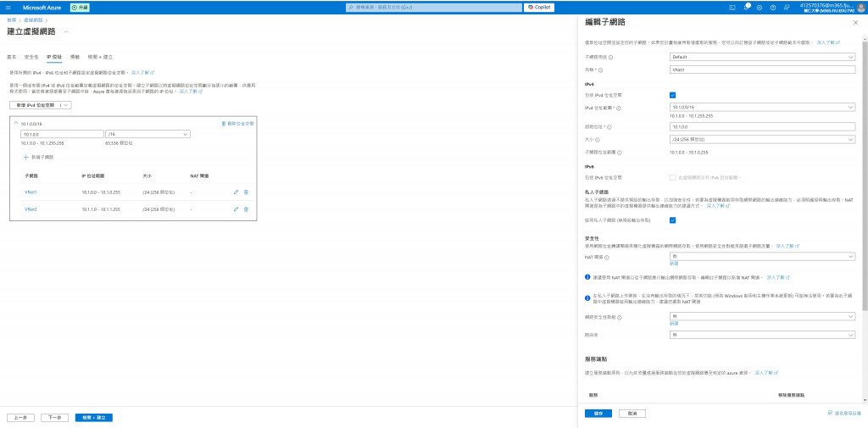Image resolution: width=868 pixels, height=428 pixels.
Task: Click Delete address space trash link
Action: [237, 124]
